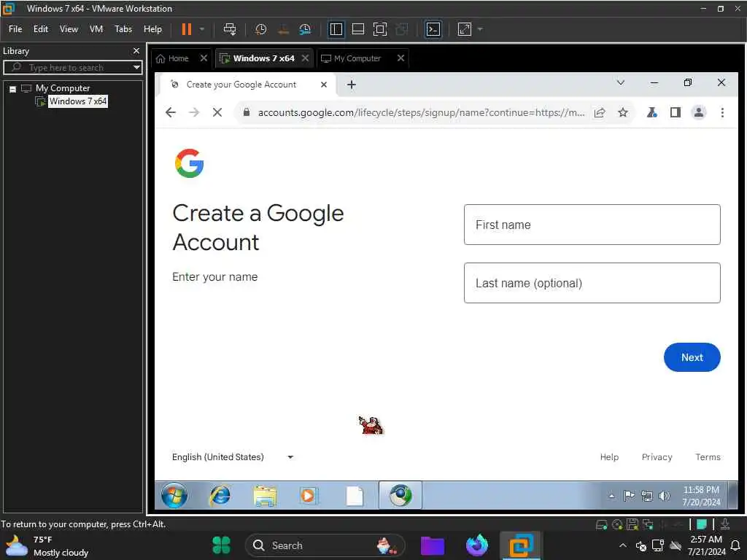
Task: Open the VM menu
Action: [x=96, y=29]
